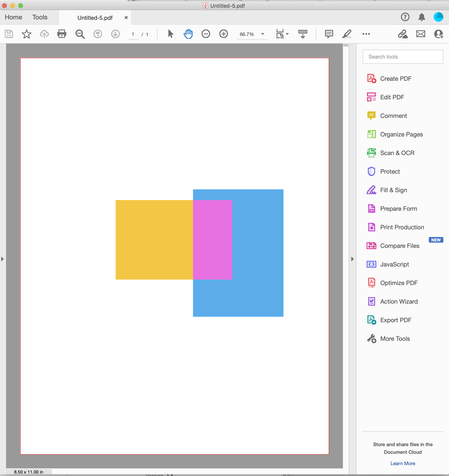Save the current PDF document
The image size is (449, 476).
tap(8, 34)
